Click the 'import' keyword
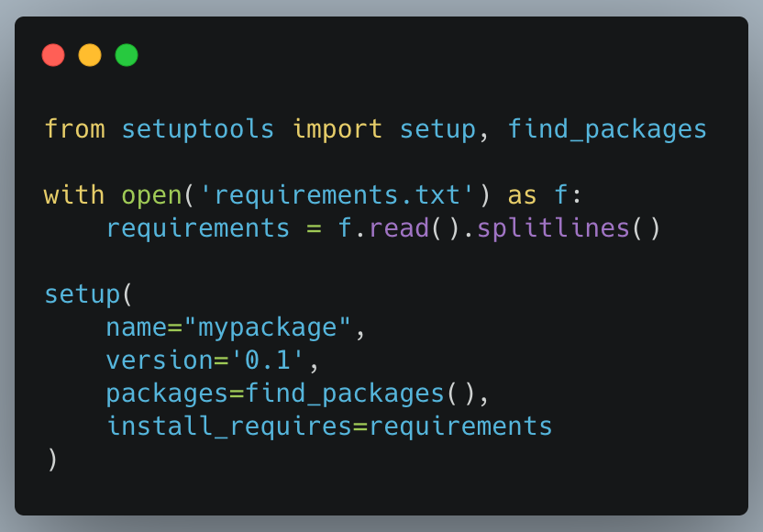 (337, 130)
